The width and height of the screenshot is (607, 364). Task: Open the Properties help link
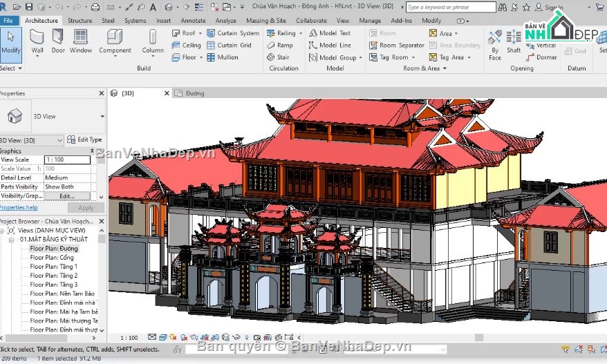19,207
